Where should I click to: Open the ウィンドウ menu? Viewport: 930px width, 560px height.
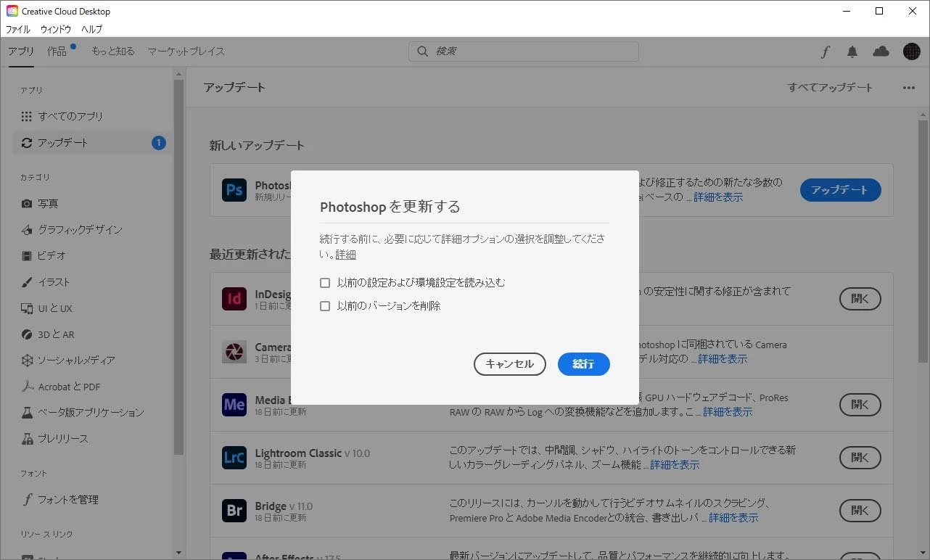pos(56,29)
